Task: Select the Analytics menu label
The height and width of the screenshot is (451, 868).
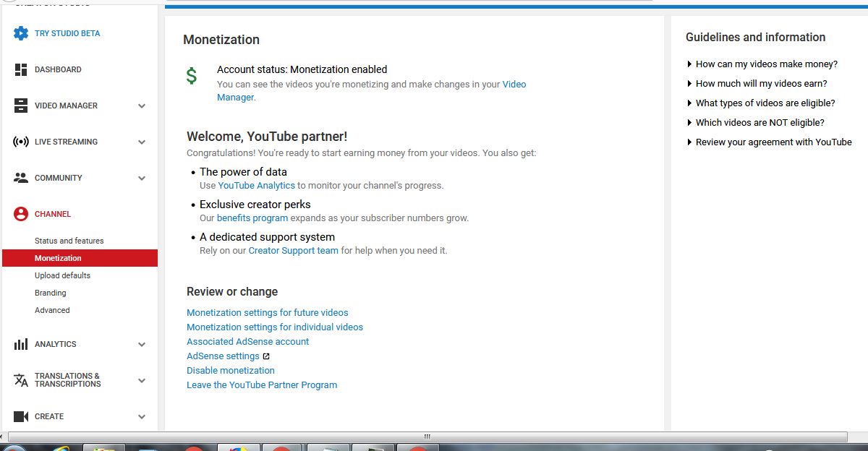Action: tap(56, 344)
